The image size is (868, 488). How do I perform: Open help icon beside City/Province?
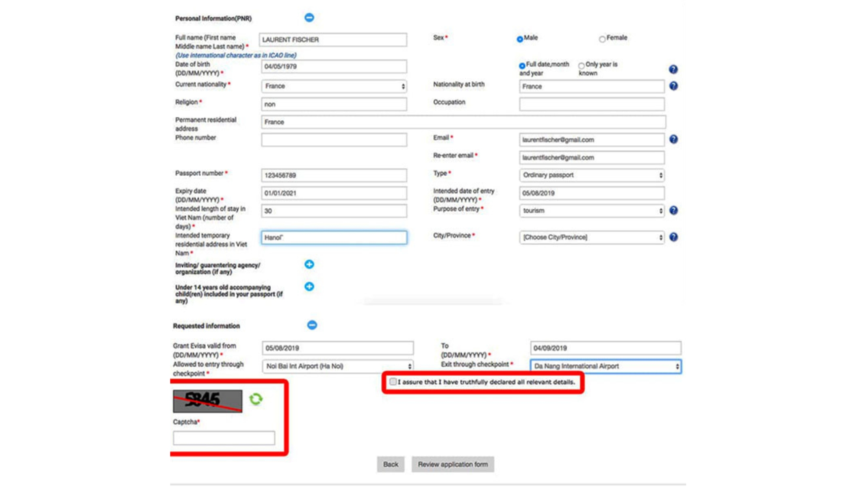click(x=674, y=237)
